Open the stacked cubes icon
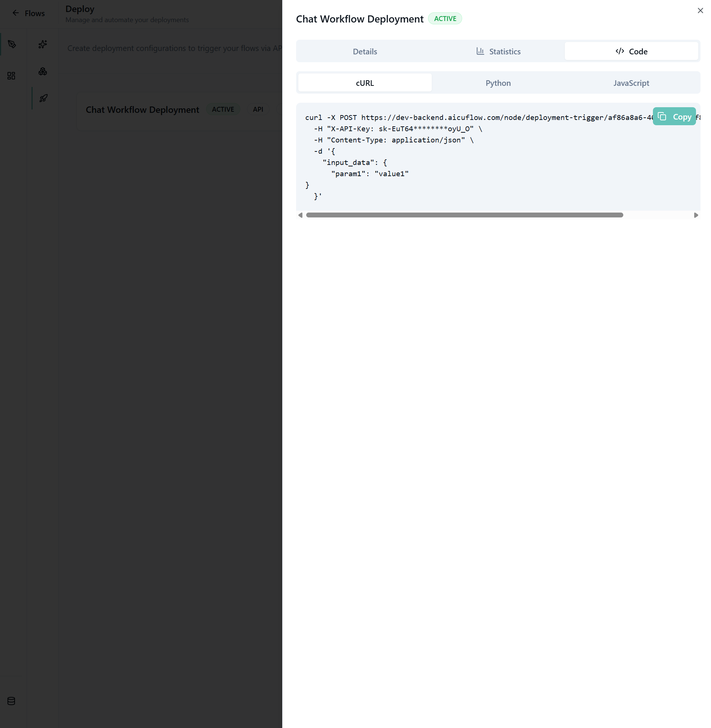 tap(43, 71)
